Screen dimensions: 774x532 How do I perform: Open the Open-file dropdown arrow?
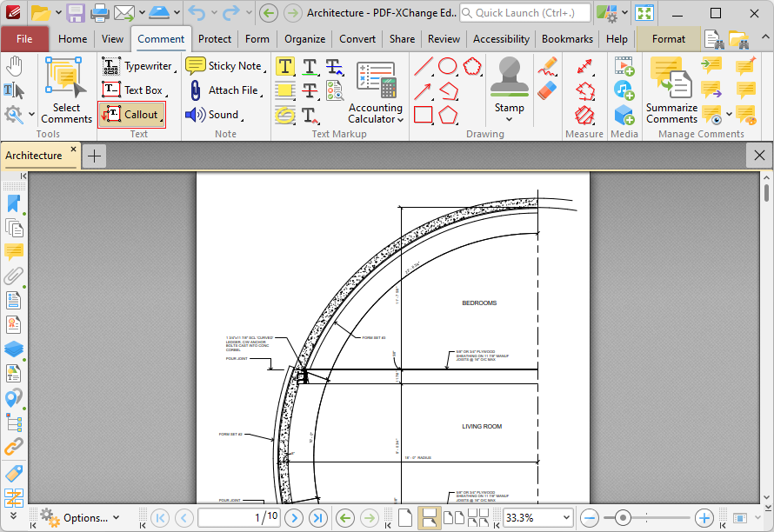58,12
